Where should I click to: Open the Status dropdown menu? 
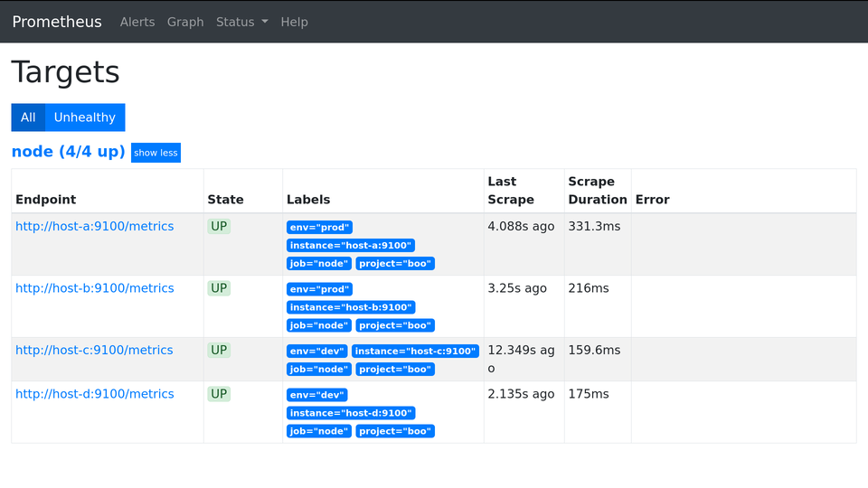[241, 22]
